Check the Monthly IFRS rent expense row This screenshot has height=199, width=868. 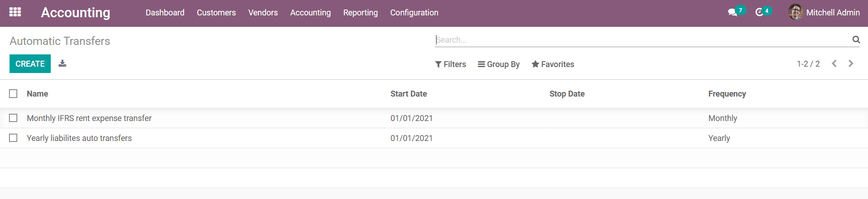13,118
